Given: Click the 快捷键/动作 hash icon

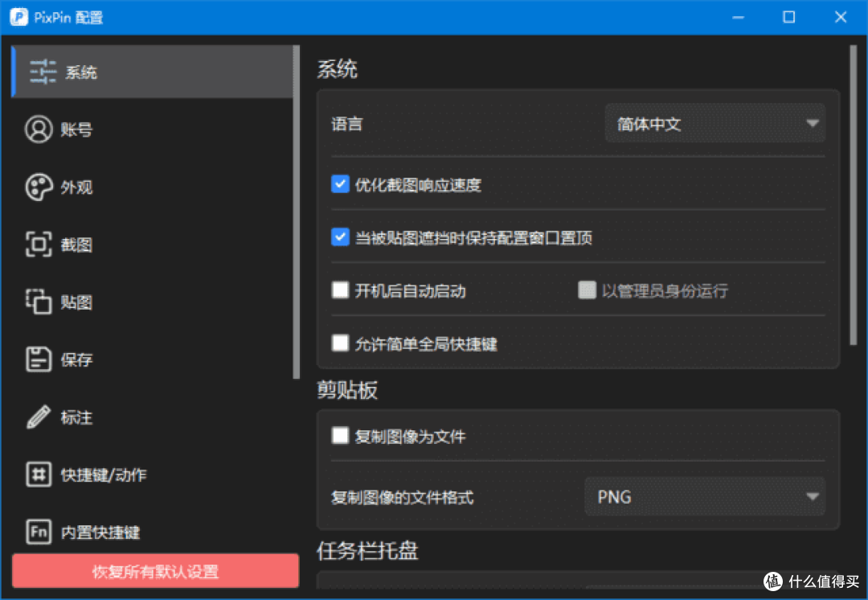Looking at the screenshot, I should pyautogui.click(x=39, y=475).
